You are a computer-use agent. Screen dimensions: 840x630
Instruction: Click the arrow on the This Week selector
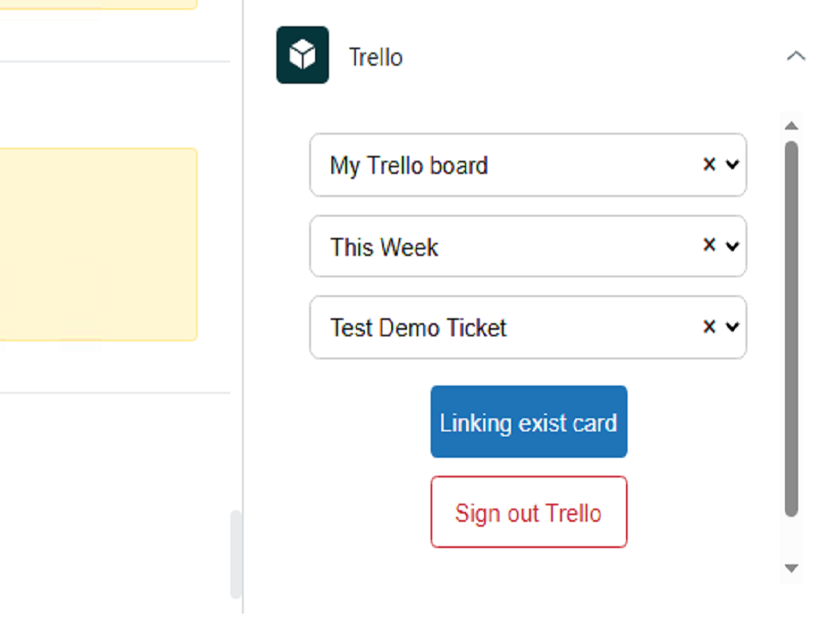[733, 245]
